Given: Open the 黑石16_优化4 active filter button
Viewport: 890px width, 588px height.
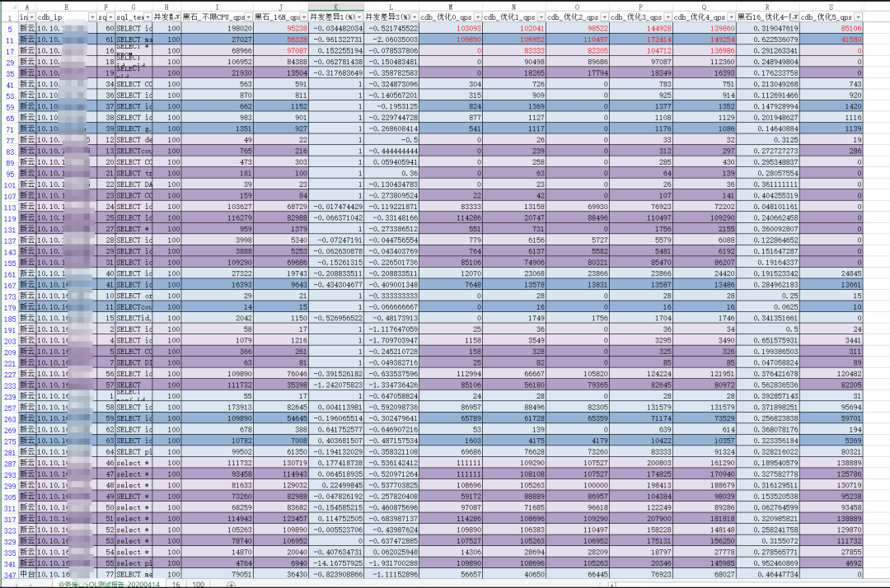Looking at the screenshot, I should (x=794, y=17).
